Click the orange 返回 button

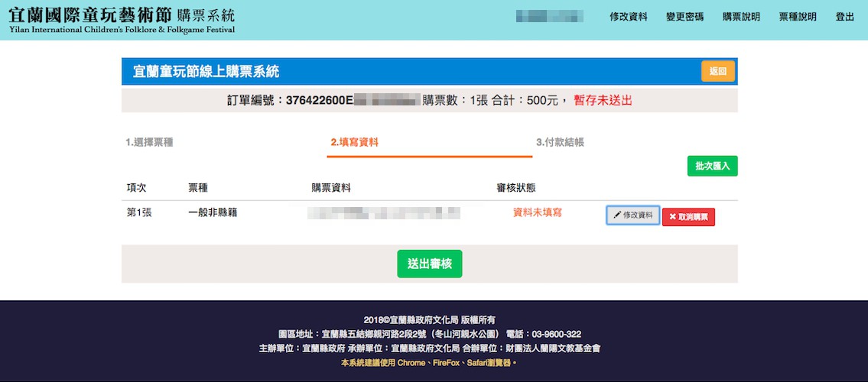coord(718,71)
